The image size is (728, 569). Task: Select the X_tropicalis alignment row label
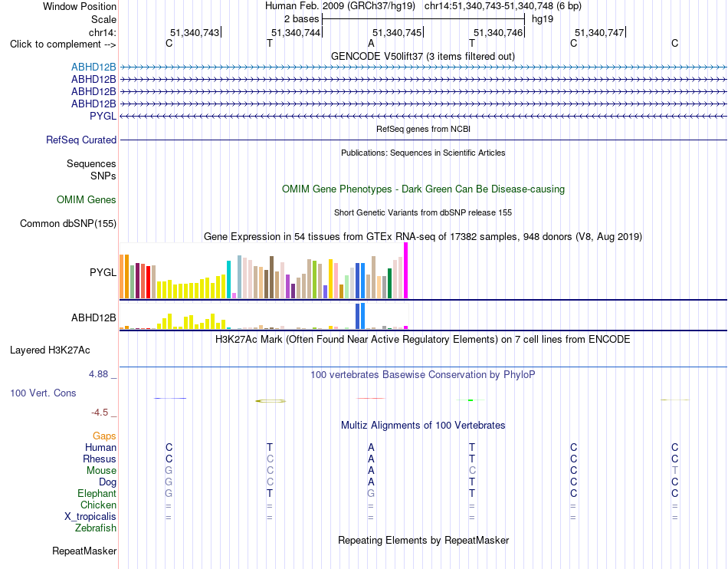tap(90, 517)
